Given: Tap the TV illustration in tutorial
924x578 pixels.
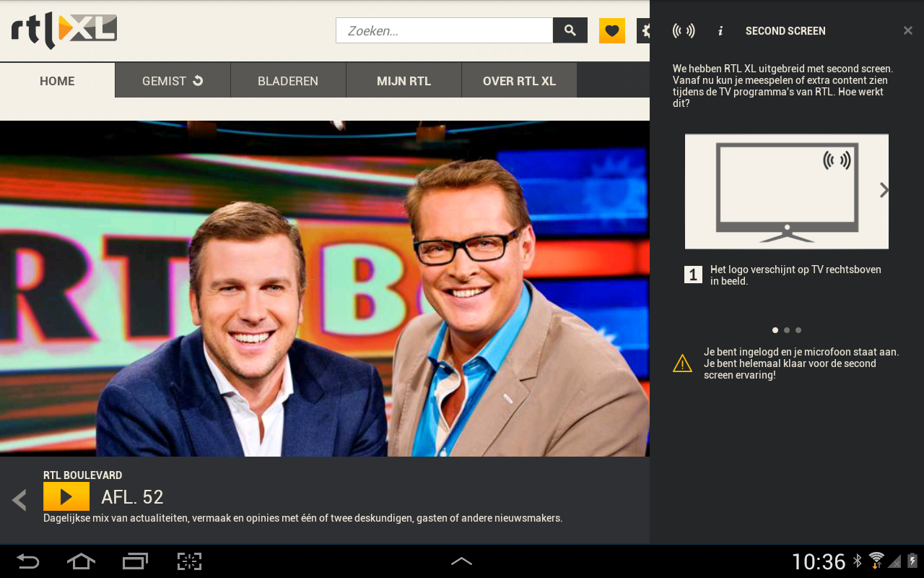Looking at the screenshot, I should click(787, 191).
